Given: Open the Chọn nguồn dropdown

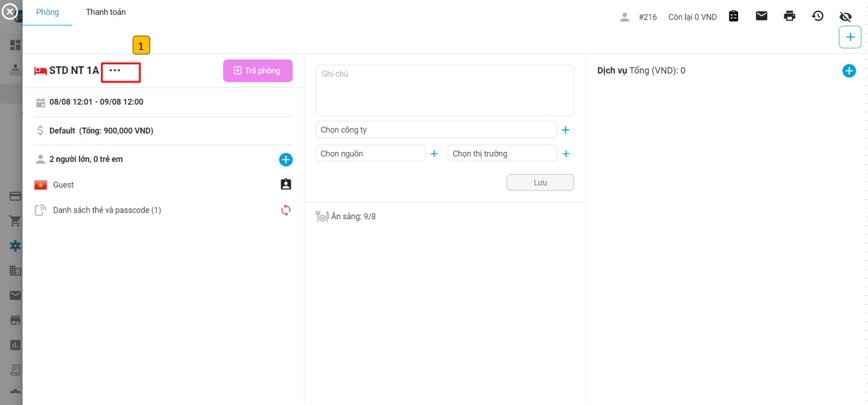Looking at the screenshot, I should click(x=370, y=153).
